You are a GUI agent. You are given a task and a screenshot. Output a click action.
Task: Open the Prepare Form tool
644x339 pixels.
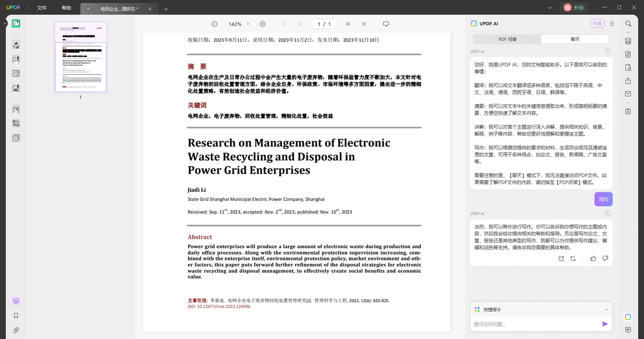click(16, 74)
